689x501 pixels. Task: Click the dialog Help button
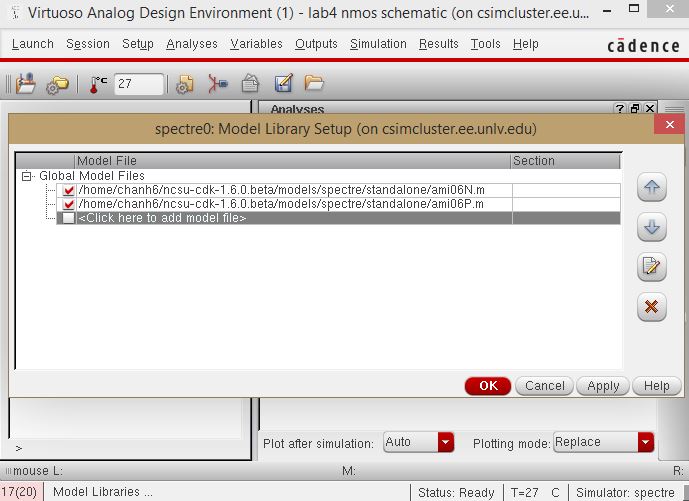tap(656, 386)
